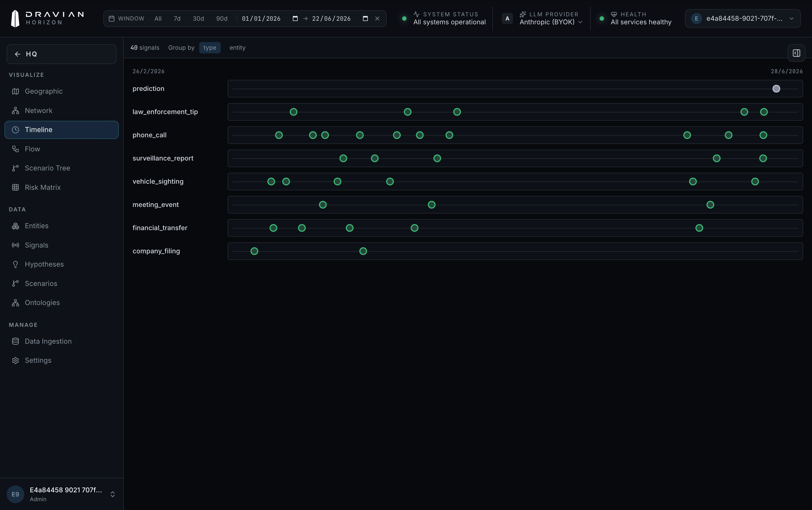Select first law_enforcement_tip signal marker

tap(293, 112)
